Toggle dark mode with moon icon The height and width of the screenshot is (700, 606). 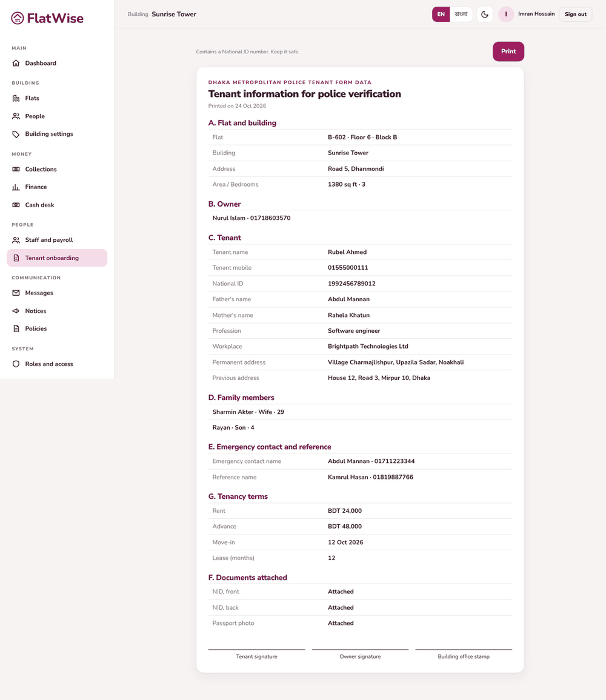pos(485,15)
